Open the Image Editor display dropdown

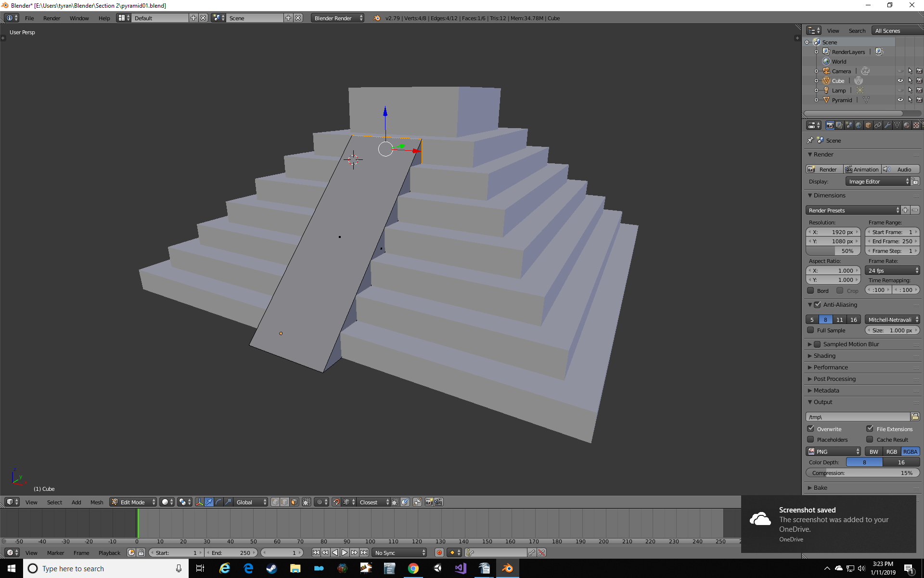pyautogui.click(x=878, y=181)
